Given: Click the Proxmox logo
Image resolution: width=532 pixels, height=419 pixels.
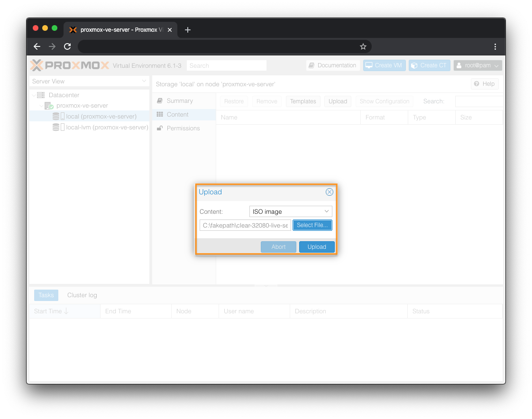Looking at the screenshot, I should coord(70,65).
